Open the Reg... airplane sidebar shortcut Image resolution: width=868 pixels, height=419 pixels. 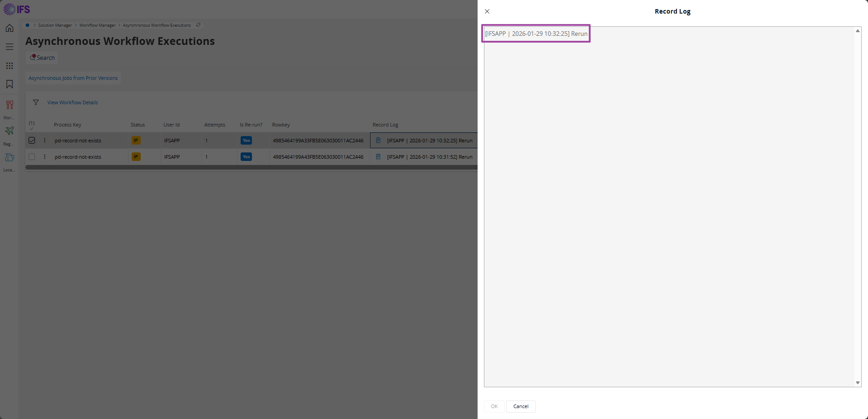[10, 131]
